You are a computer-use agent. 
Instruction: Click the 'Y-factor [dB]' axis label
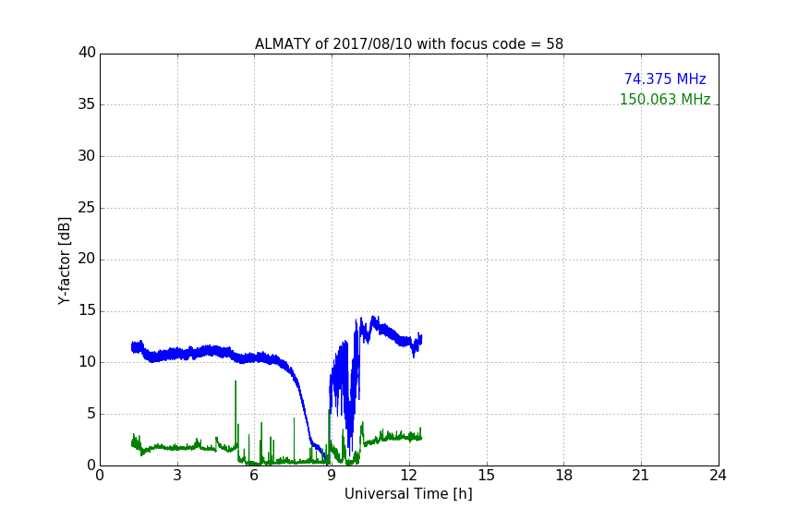[x=64, y=260]
